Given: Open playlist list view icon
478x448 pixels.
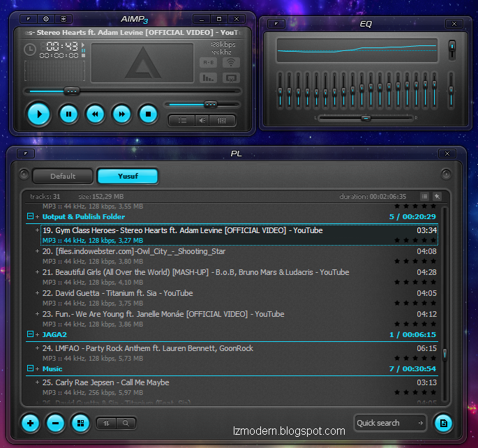Looking at the screenshot, I should point(424,197).
